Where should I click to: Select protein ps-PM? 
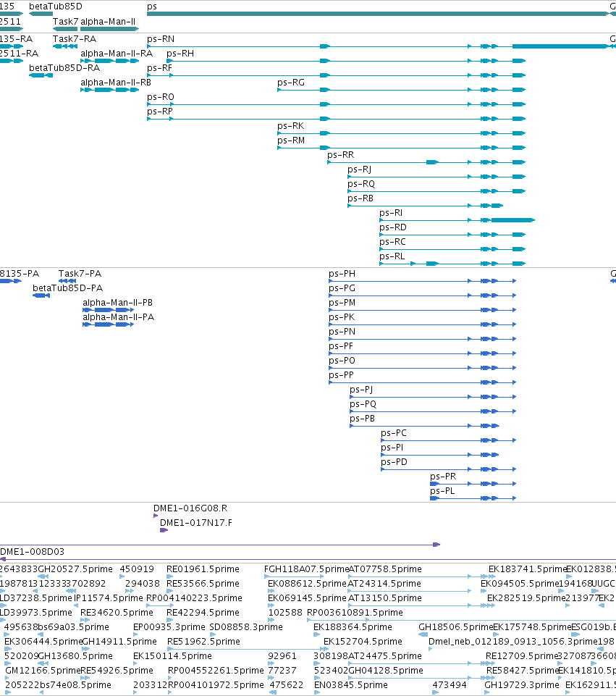click(x=423, y=310)
